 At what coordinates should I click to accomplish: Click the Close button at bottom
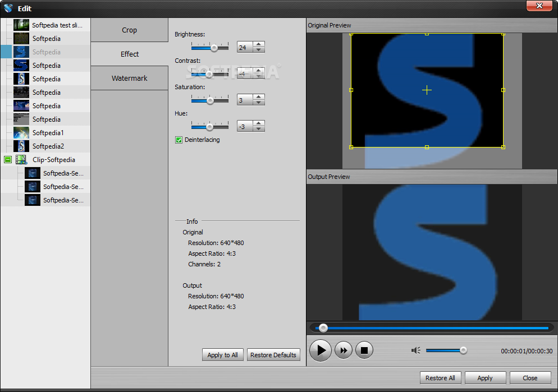(x=530, y=378)
